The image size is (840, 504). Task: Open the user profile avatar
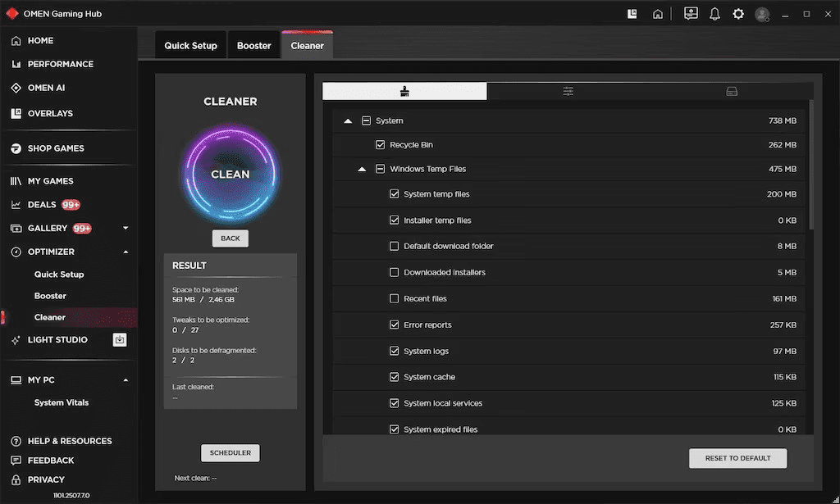pos(762,14)
